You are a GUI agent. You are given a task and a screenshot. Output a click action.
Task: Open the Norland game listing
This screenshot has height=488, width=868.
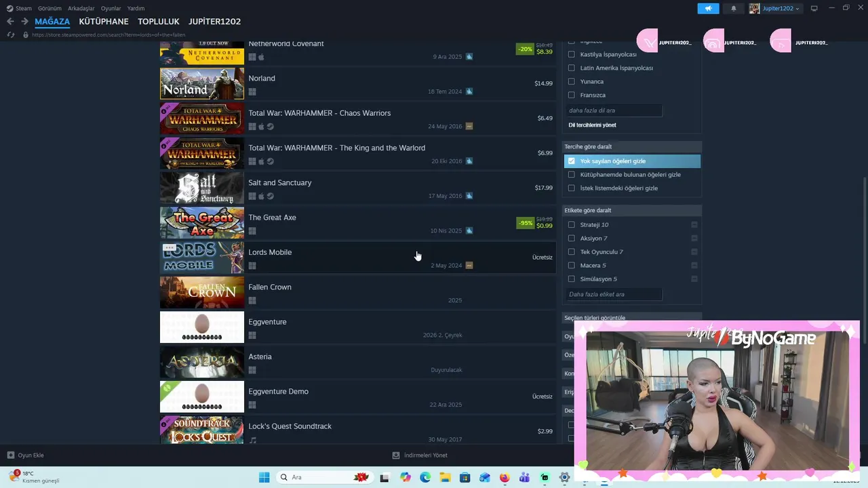point(358,83)
